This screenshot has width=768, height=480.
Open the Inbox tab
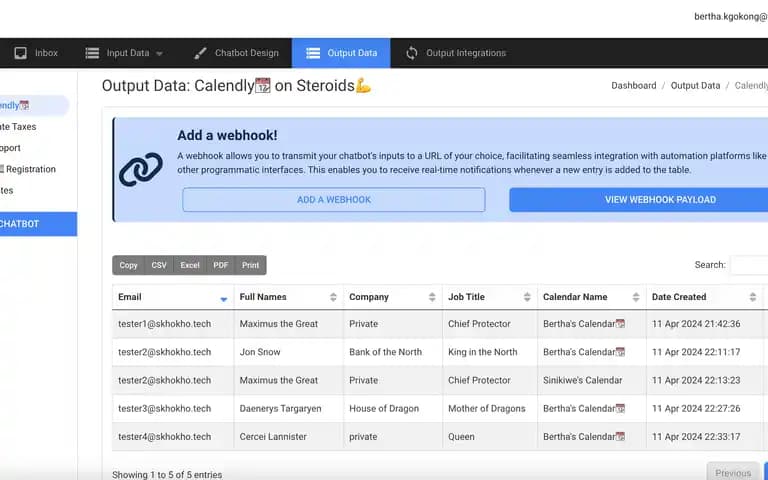(x=36, y=53)
